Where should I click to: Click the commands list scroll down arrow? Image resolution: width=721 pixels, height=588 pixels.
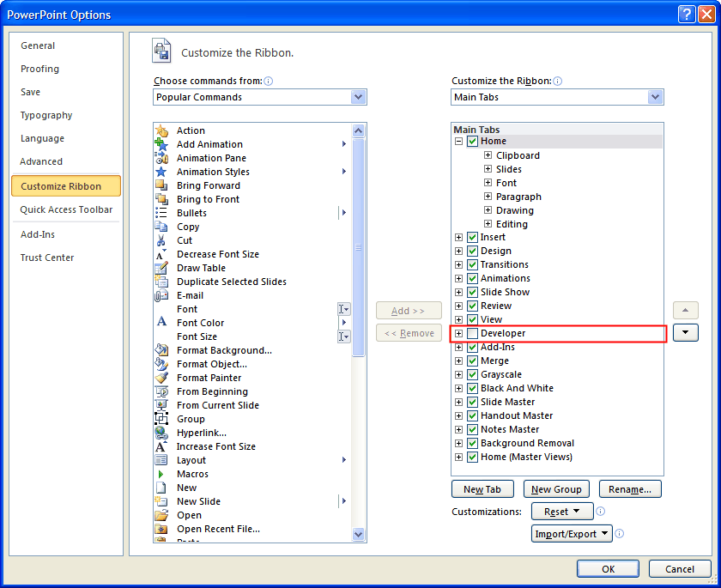pyautogui.click(x=358, y=534)
